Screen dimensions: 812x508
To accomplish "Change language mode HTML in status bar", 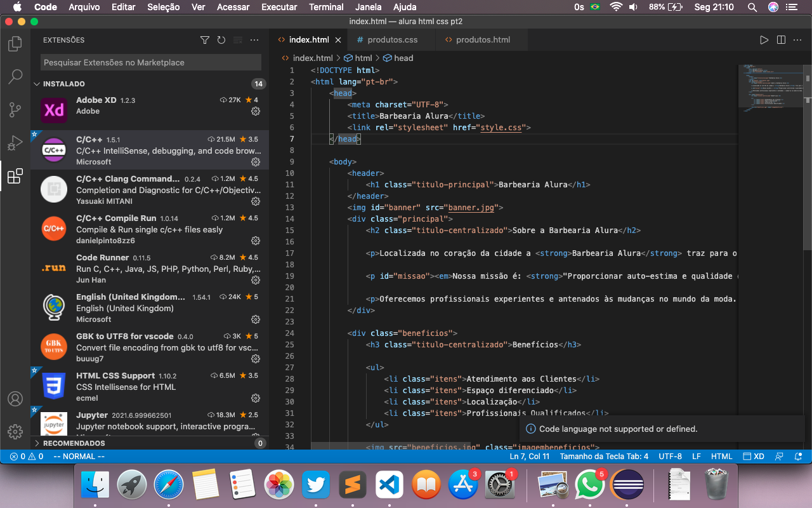I will click(721, 456).
